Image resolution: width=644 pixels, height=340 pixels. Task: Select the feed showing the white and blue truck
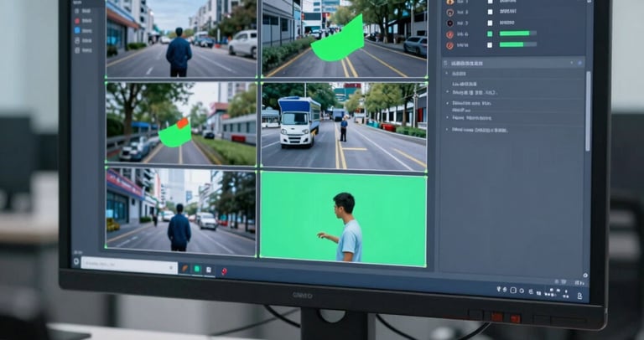click(x=344, y=126)
